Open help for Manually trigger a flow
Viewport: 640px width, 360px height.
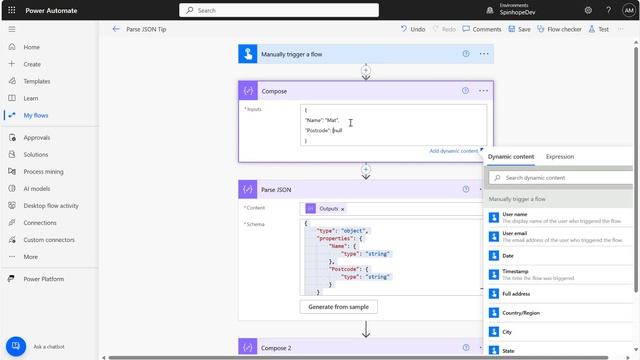(466, 54)
